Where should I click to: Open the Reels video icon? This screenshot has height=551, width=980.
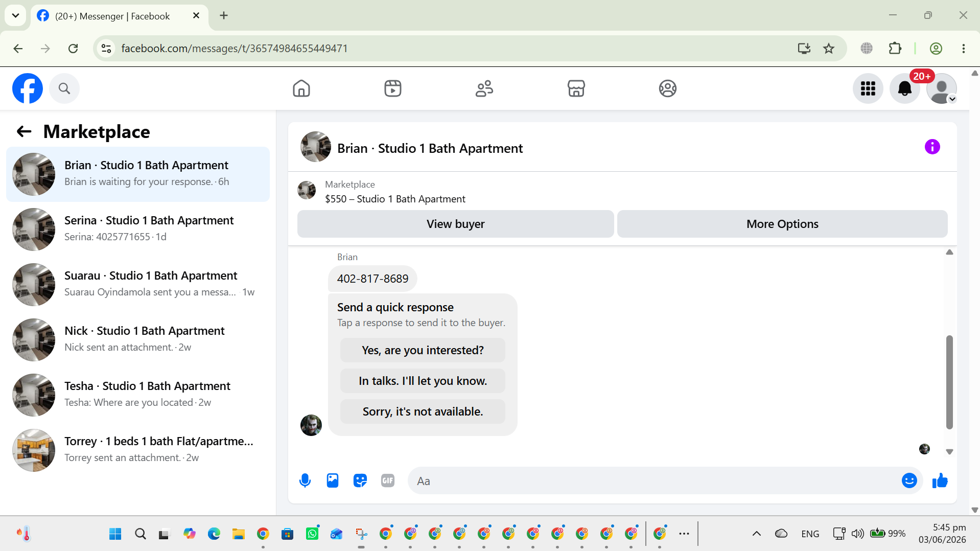pos(393,88)
